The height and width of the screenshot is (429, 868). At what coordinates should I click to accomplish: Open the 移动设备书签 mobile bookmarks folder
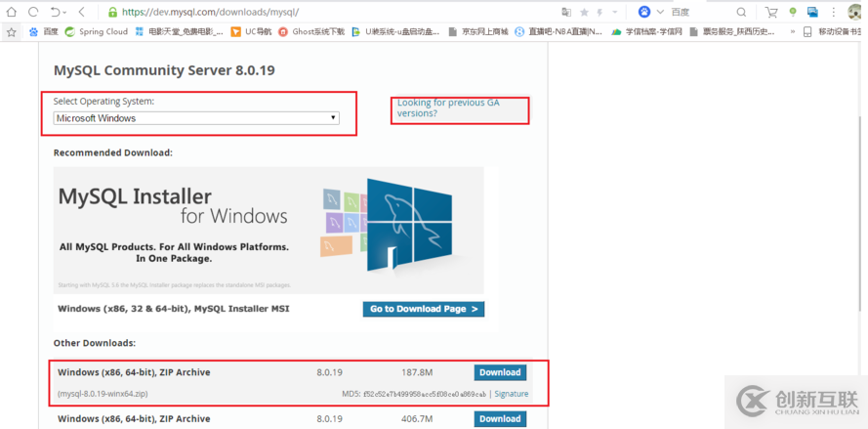click(834, 32)
